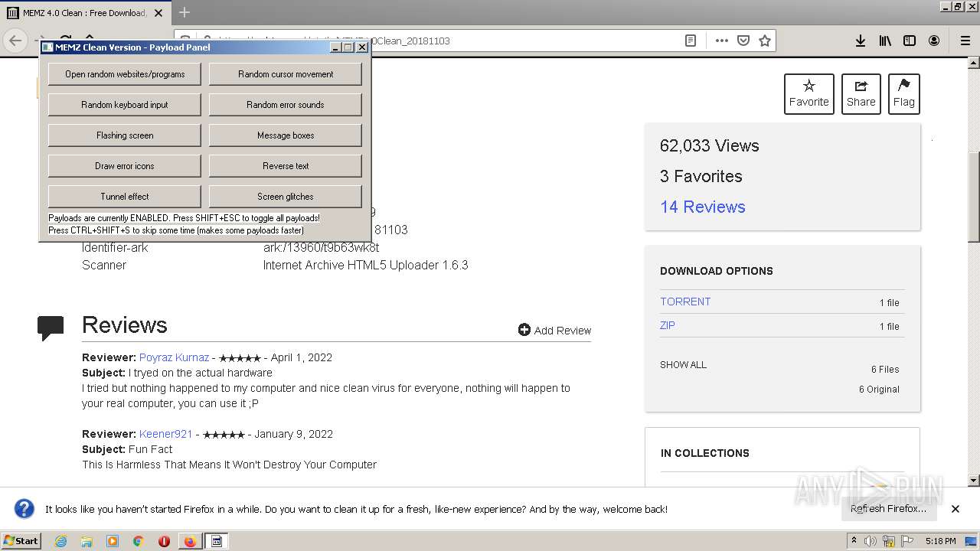This screenshot has width=980, height=551.
Task: Close the MEMZ 4.0 Clean browser tab
Action: pos(159,13)
